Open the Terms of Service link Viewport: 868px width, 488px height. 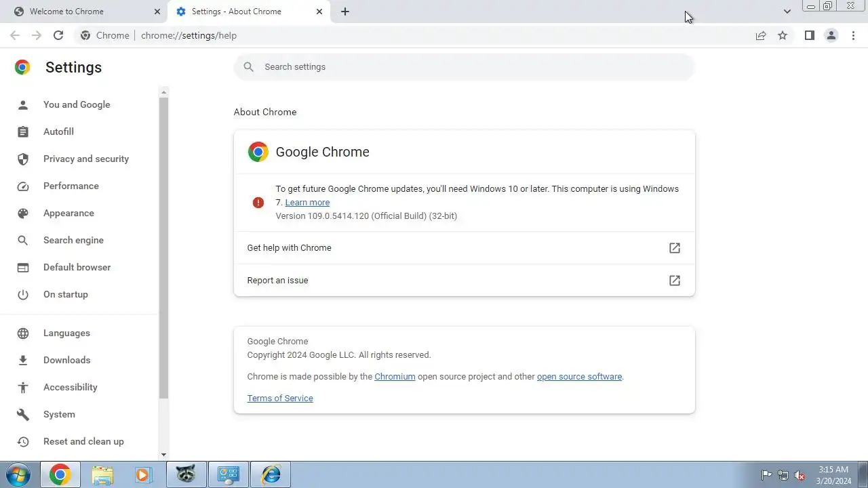(280, 398)
